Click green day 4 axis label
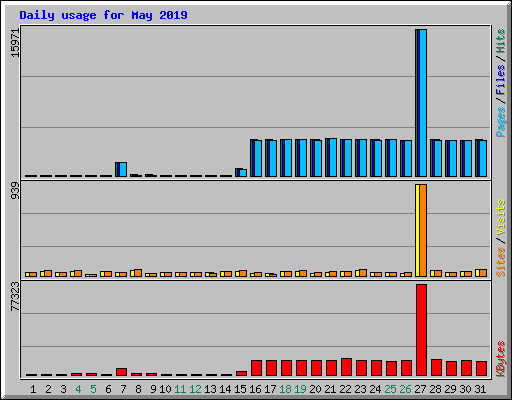The width and height of the screenshot is (512, 400). [78, 389]
